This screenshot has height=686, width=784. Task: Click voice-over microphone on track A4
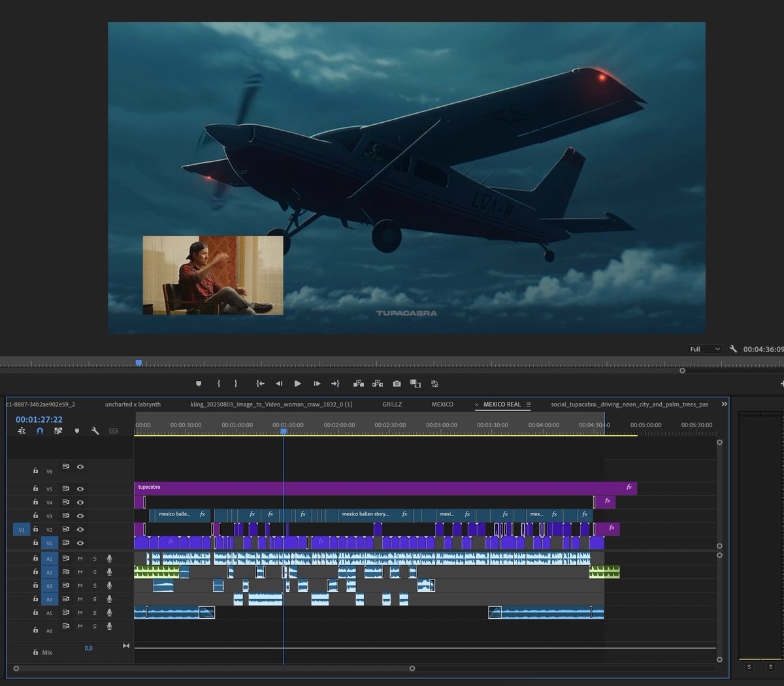pos(109,599)
